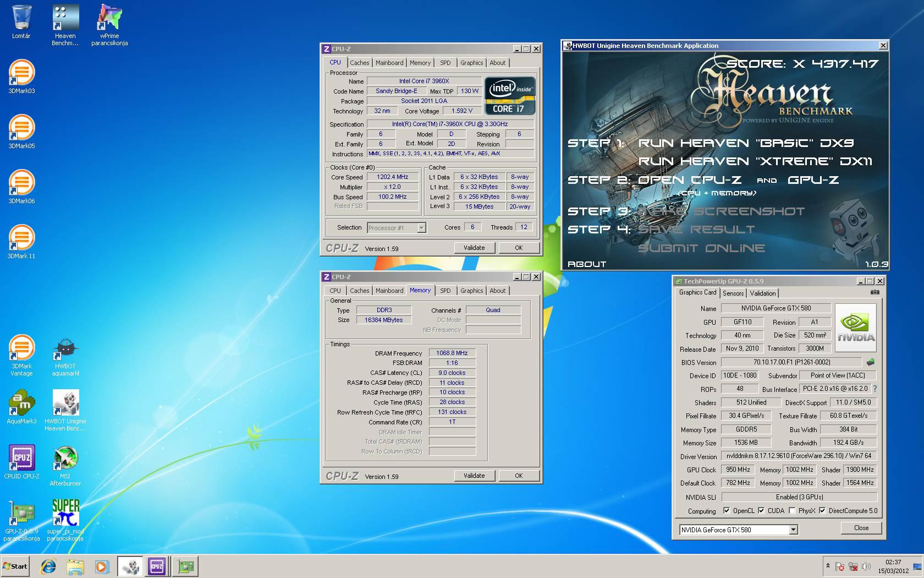The height and width of the screenshot is (578, 924).
Task: Open Internet Explorer from the taskbar
Action: (x=48, y=566)
